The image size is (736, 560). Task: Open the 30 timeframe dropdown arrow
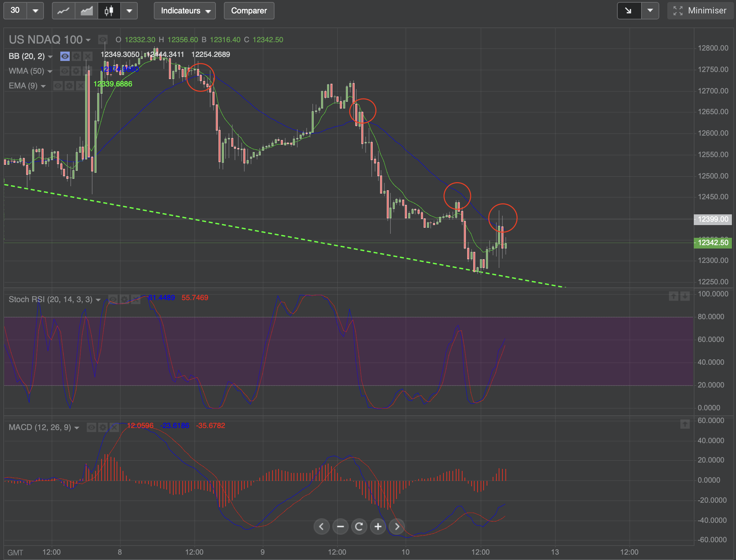pyautogui.click(x=35, y=11)
